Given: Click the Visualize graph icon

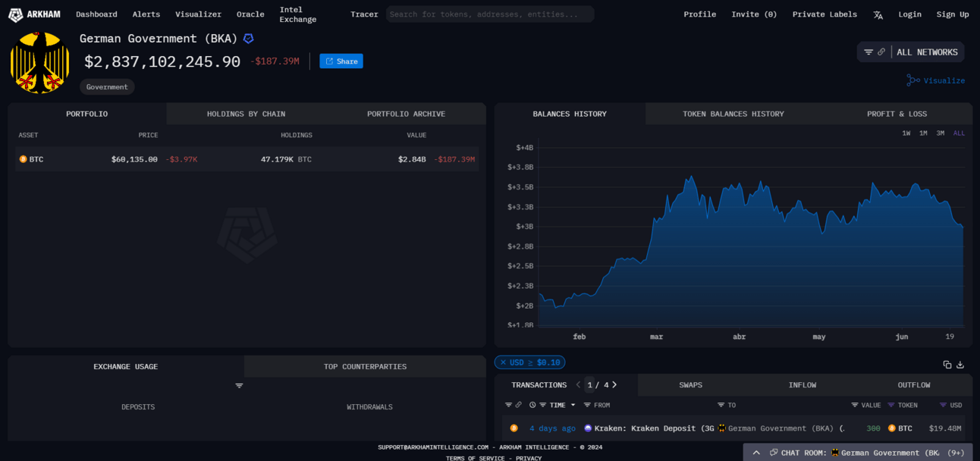Looking at the screenshot, I should point(913,80).
